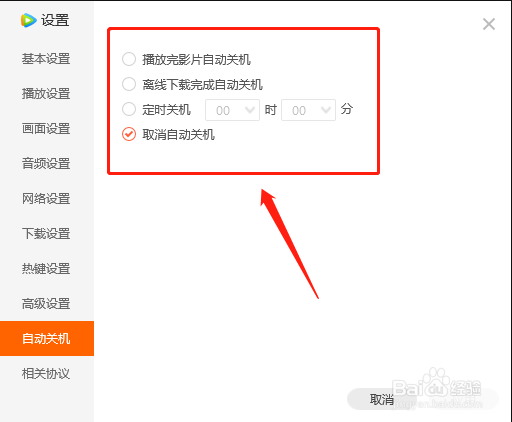Click the Tencent Video logo icon

(x=28, y=20)
